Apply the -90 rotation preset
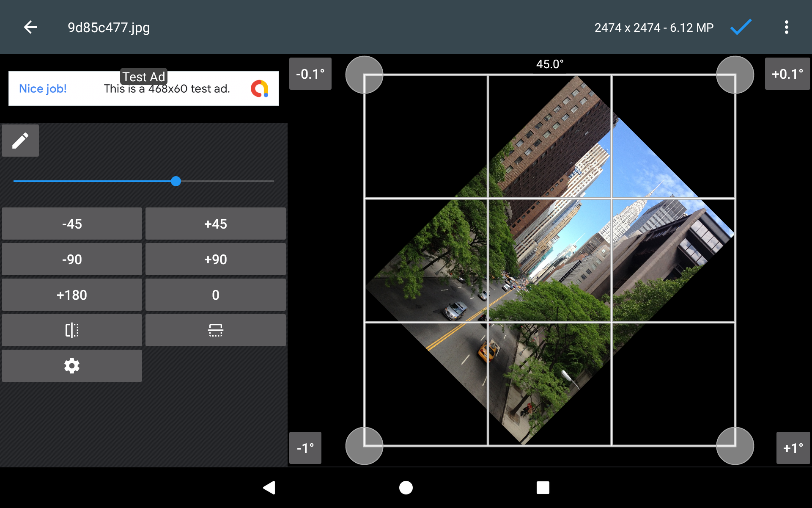 [72, 259]
